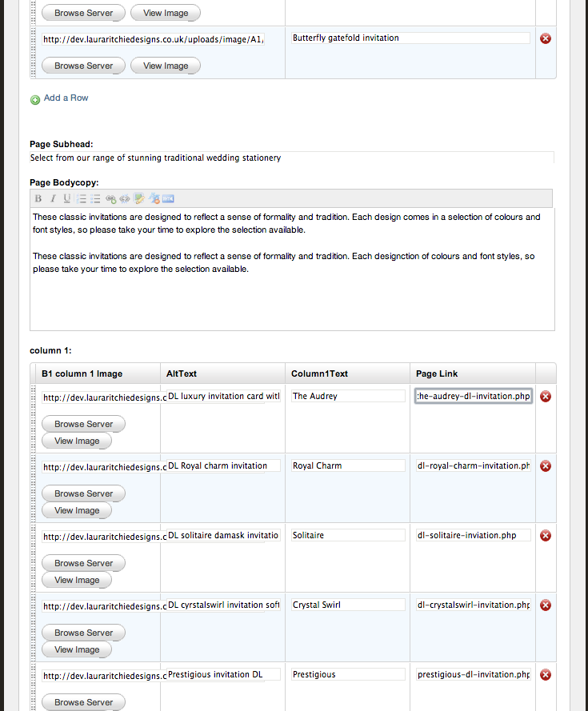
Task: Click the DL Royal charm invitation AltText field
Action: tap(223, 465)
